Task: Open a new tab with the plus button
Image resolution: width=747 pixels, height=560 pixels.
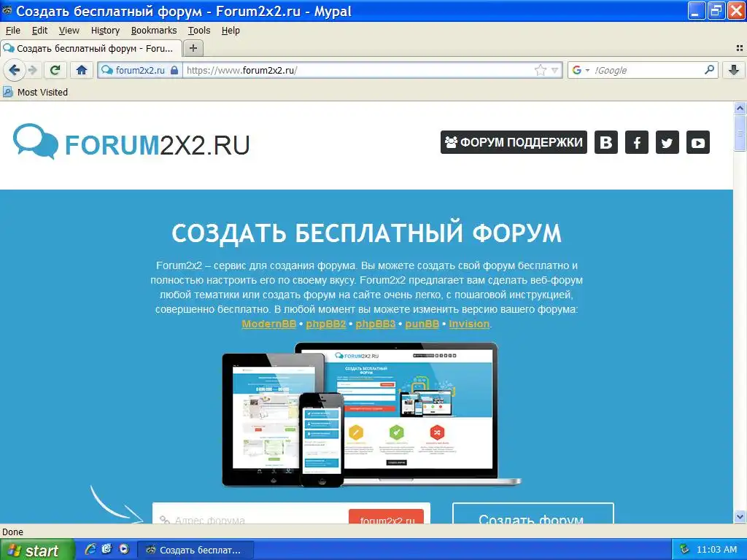Action: (193, 48)
